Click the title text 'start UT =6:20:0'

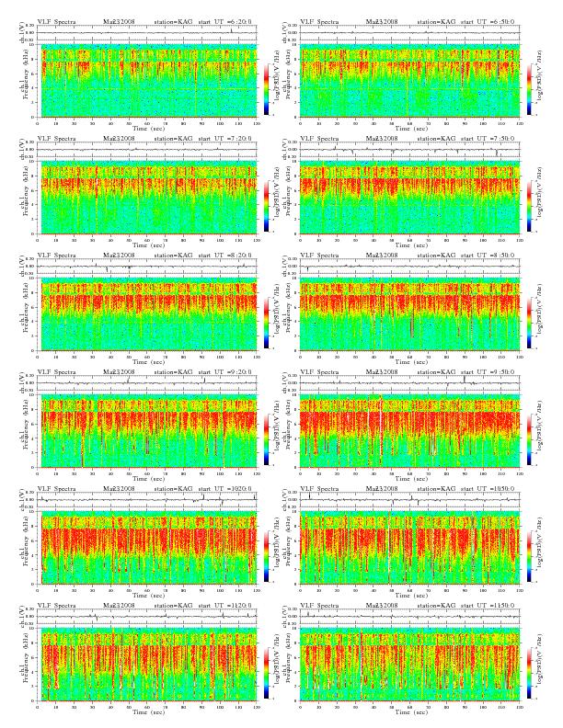pyautogui.click(x=224, y=21)
